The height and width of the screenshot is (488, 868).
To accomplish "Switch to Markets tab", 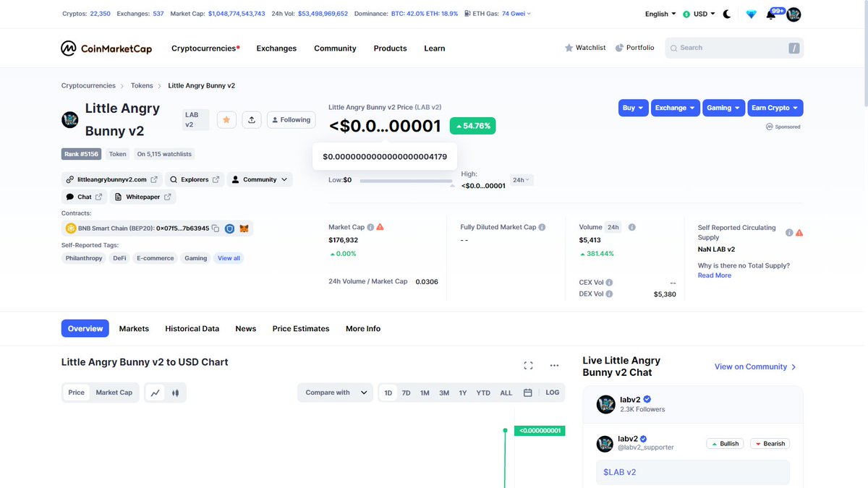I will 134,328.
